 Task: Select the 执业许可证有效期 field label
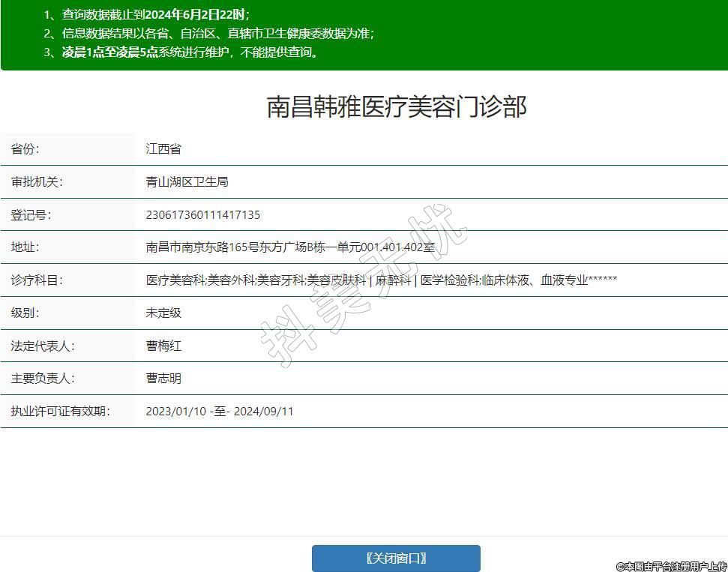click(60, 412)
